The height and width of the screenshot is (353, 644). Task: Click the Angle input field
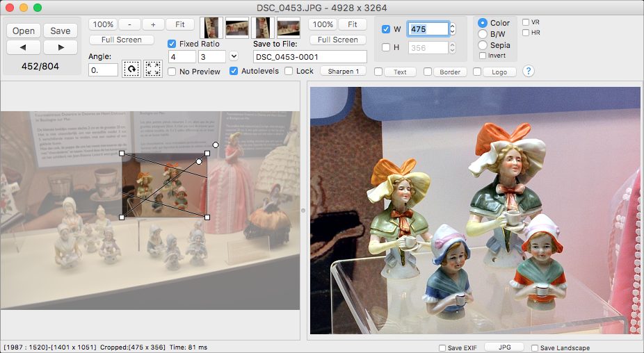[x=103, y=69]
